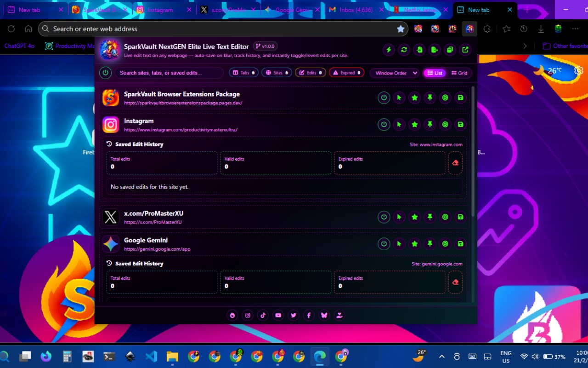This screenshot has width=588, height=368.
Task: Click the browser address bar
Action: click(223, 29)
